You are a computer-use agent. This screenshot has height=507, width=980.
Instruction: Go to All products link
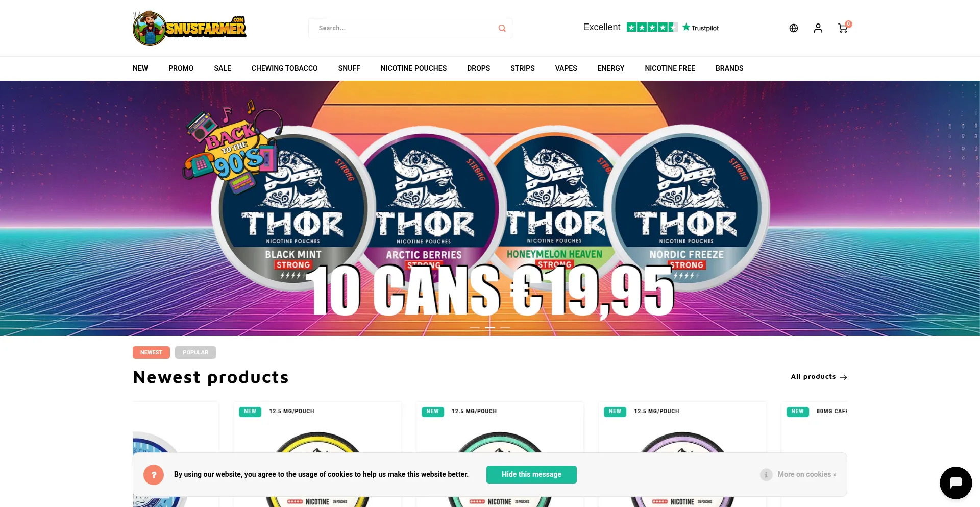pyautogui.click(x=819, y=377)
